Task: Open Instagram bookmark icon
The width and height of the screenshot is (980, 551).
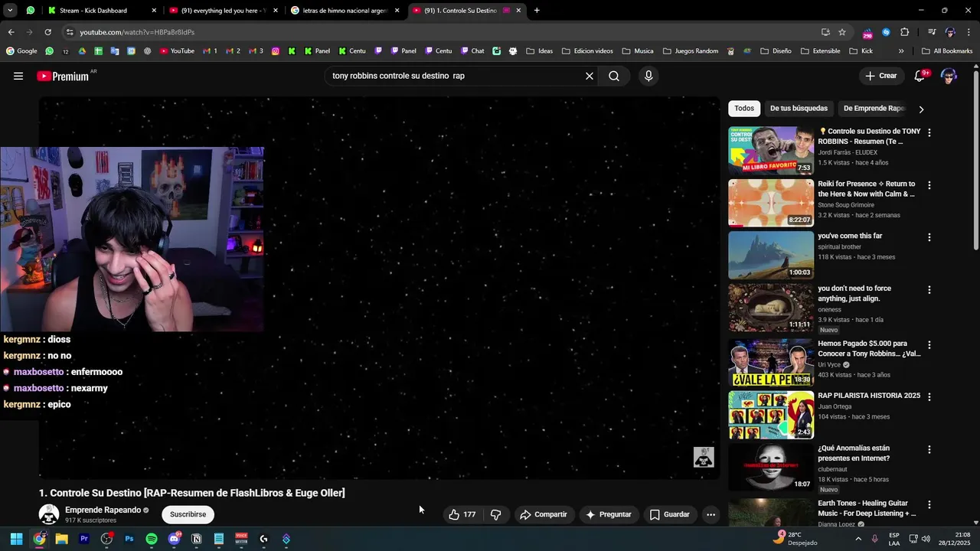Action: click(276, 51)
